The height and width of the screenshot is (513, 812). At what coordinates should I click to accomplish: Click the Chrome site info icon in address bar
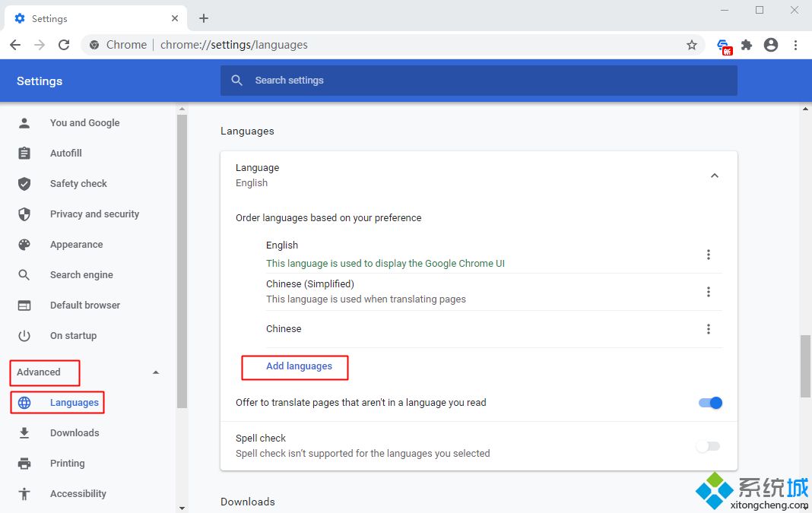pos(94,45)
